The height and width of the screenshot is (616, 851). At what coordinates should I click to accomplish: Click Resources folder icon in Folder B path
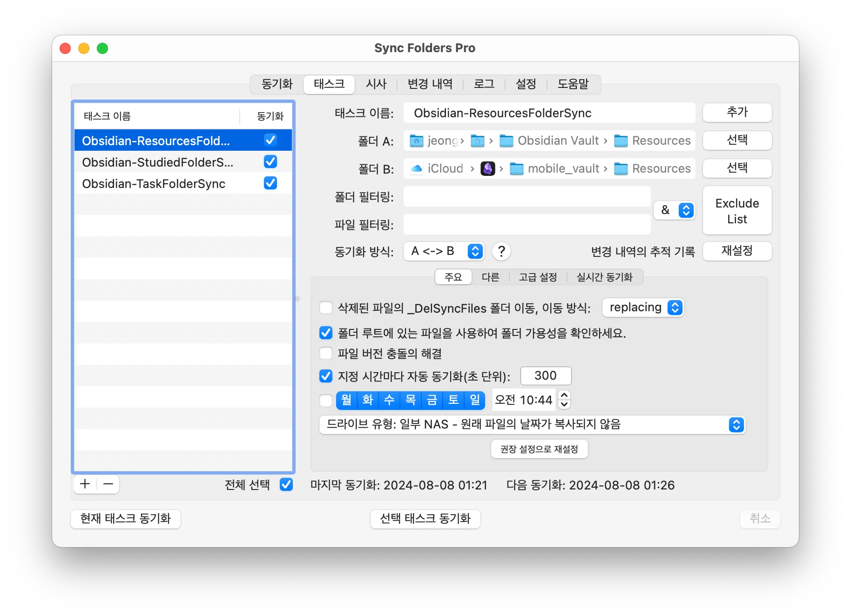(621, 168)
